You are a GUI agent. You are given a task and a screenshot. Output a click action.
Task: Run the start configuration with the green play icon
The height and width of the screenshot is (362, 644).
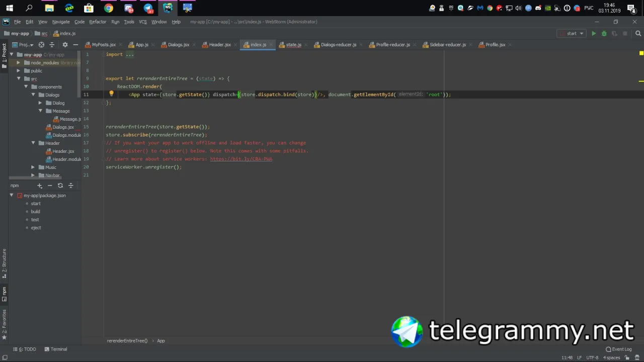pos(594,34)
